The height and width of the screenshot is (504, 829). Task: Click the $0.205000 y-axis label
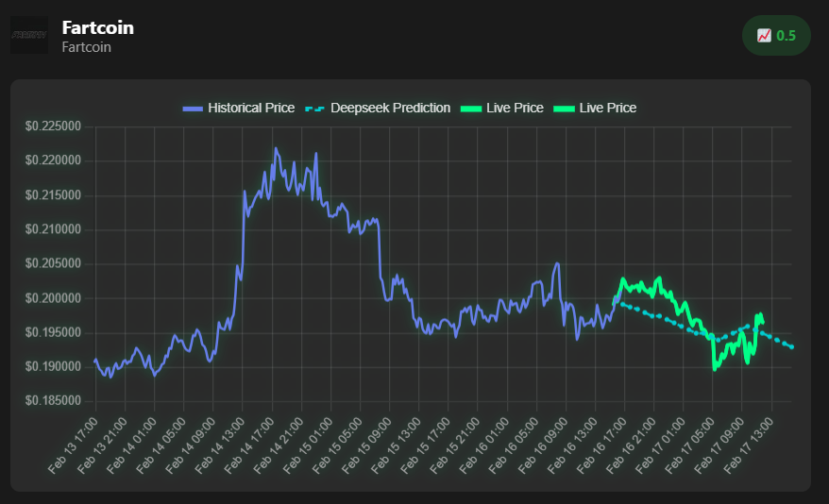click(54, 263)
